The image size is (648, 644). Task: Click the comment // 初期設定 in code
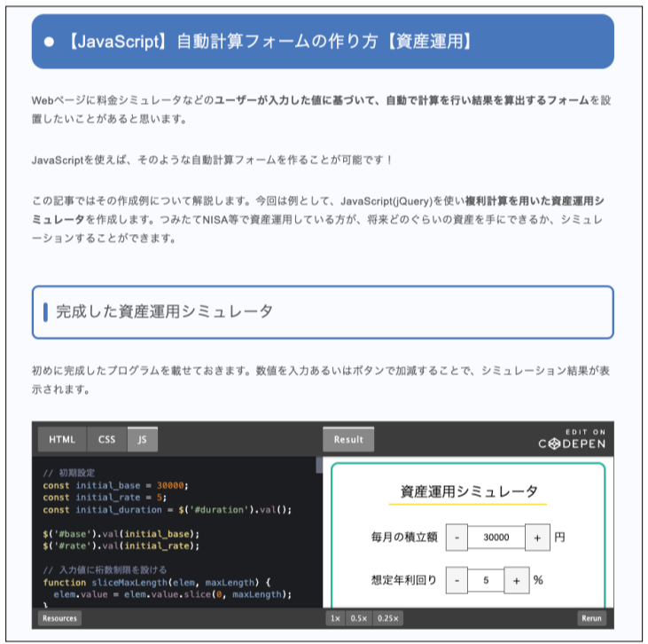(x=69, y=473)
